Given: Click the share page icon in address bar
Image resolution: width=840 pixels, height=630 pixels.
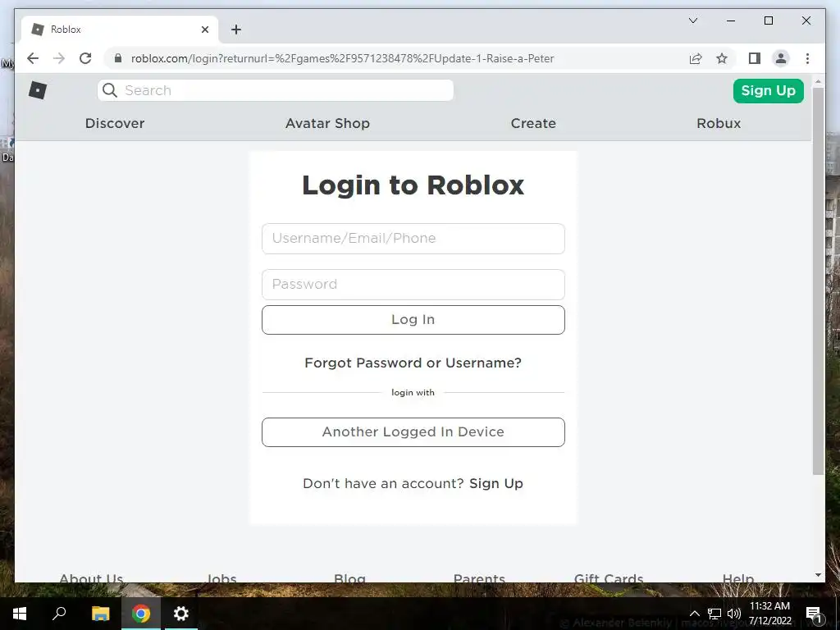Looking at the screenshot, I should (696, 58).
